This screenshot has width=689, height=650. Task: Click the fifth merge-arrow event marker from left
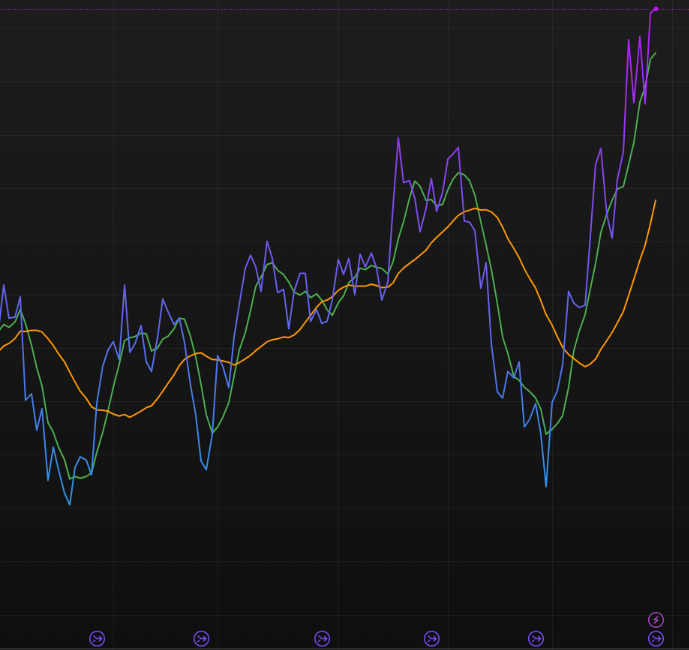point(536,639)
